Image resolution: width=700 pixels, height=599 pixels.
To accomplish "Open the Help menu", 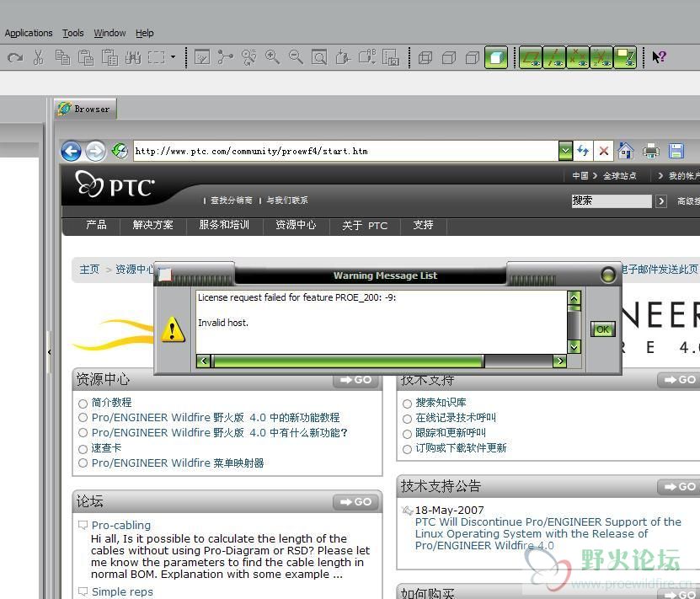I will tap(145, 33).
